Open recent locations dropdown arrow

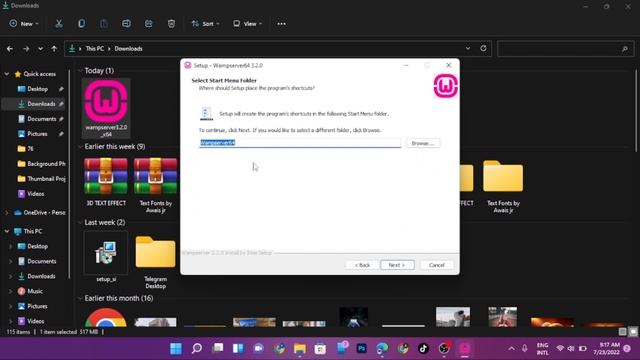click(40, 49)
